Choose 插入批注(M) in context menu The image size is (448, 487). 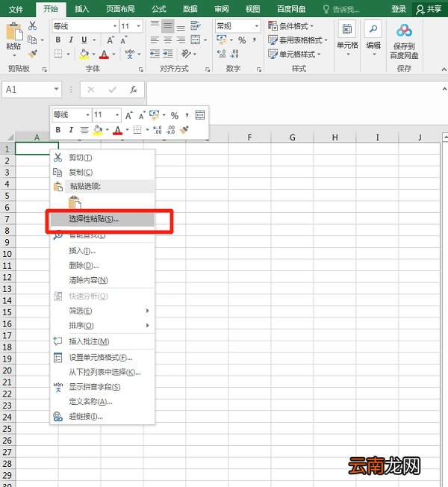pos(102,341)
